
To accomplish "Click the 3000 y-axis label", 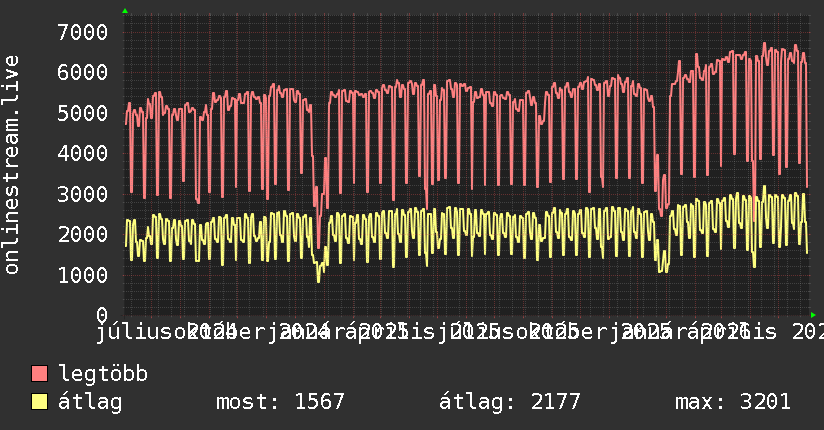I will (83, 194).
